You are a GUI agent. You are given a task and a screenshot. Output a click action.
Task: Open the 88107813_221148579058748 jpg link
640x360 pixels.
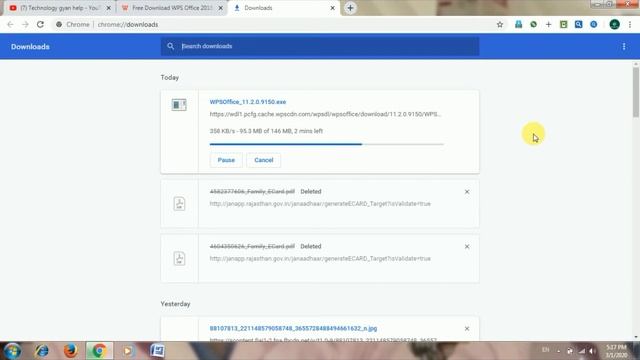coord(293,329)
